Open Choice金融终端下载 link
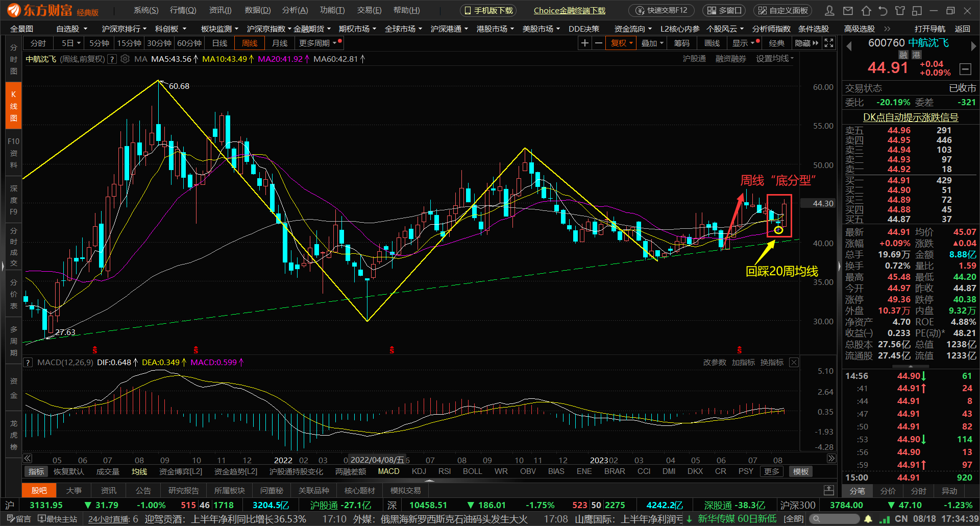 [x=570, y=11]
